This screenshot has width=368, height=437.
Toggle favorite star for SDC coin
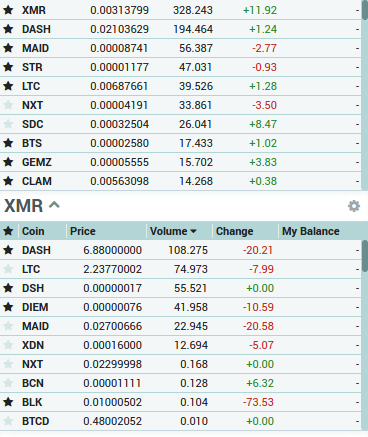8,124
